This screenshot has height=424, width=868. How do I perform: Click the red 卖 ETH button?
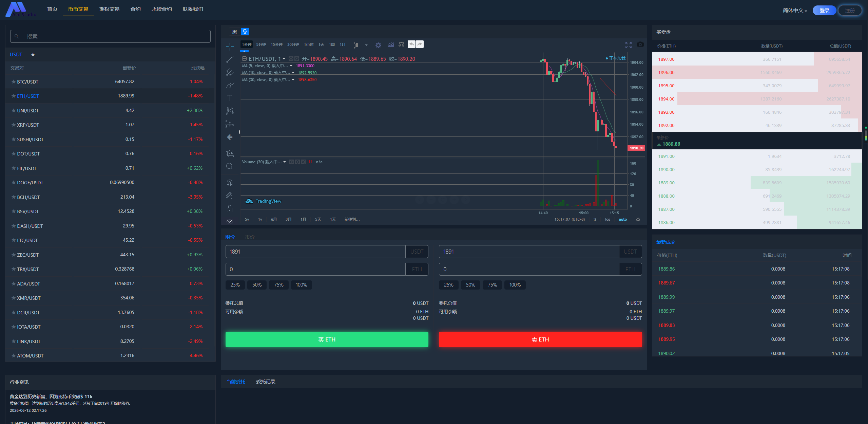pos(540,339)
